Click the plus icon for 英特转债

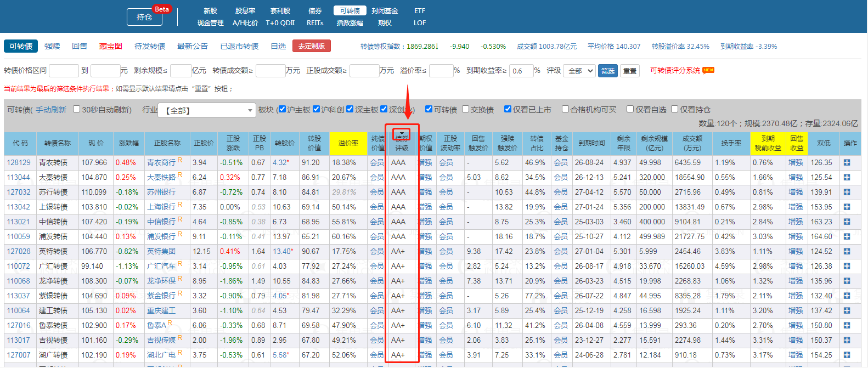[x=847, y=252]
